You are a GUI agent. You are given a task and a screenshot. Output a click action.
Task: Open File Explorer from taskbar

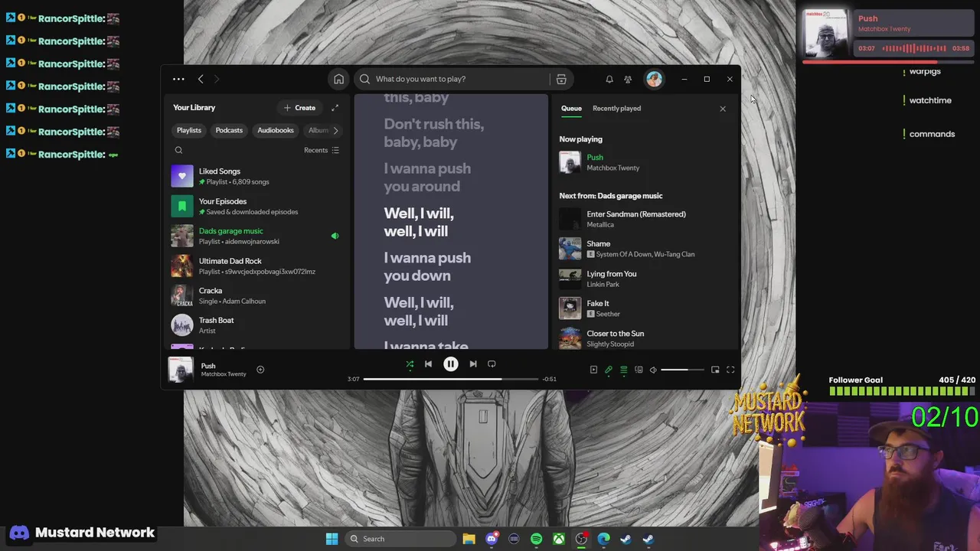pyautogui.click(x=469, y=539)
